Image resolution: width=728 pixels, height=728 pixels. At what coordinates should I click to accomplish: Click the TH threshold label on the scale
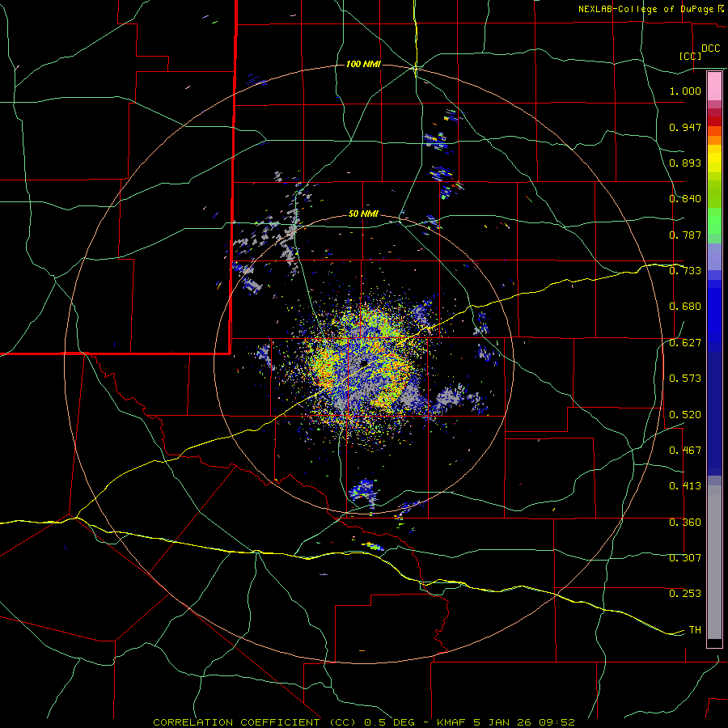point(695,630)
